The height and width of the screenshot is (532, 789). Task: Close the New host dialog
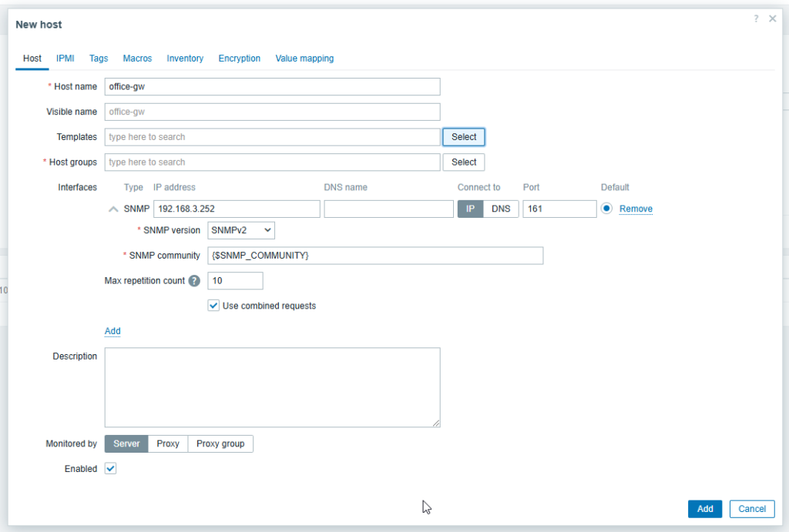point(772,18)
